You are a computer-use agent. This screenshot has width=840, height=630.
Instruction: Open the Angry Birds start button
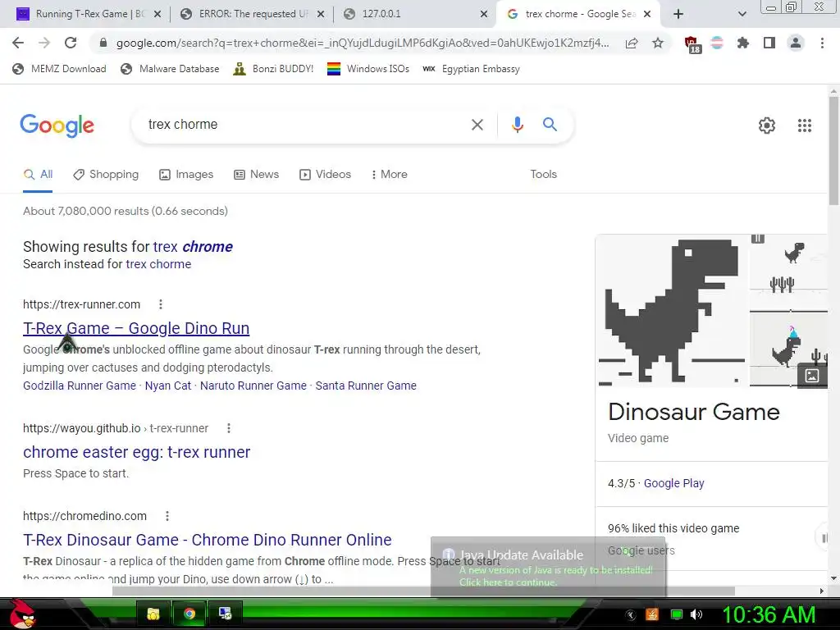(21, 614)
